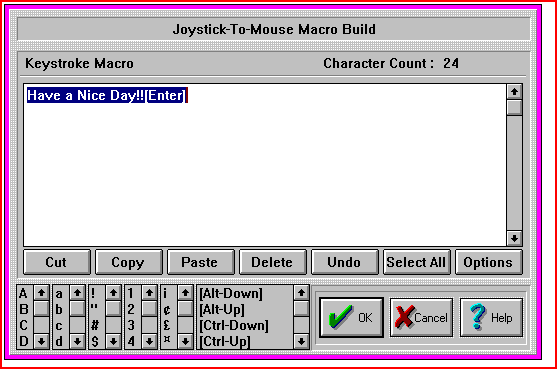Screen dimensions: 557x369
Task: Click the blue question mark Help icon
Action: pyautogui.click(x=478, y=316)
